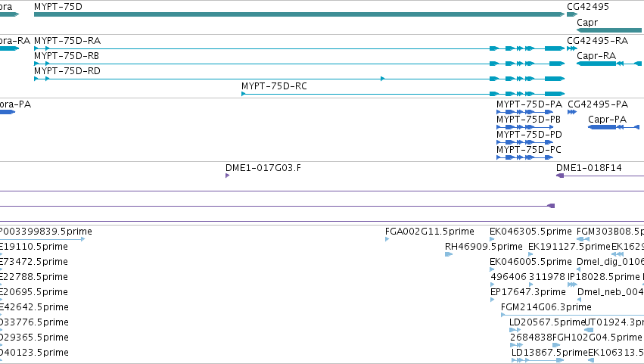The width and height of the screenshot is (644, 364).
Task: Select the CG42495 gene label
Action: pyautogui.click(x=588, y=7)
